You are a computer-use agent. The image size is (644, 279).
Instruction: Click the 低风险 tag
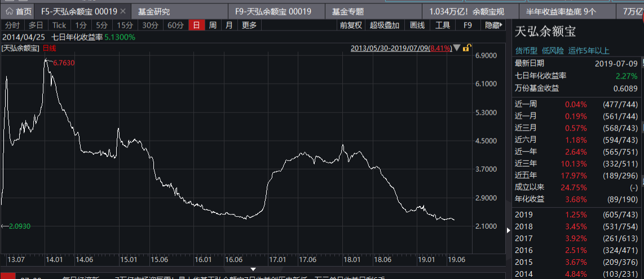pos(553,51)
